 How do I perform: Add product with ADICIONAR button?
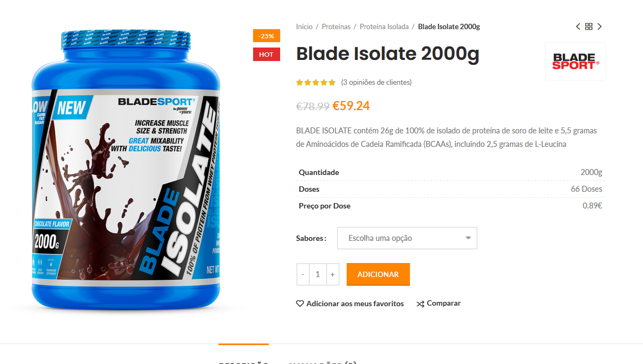coord(378,274)
